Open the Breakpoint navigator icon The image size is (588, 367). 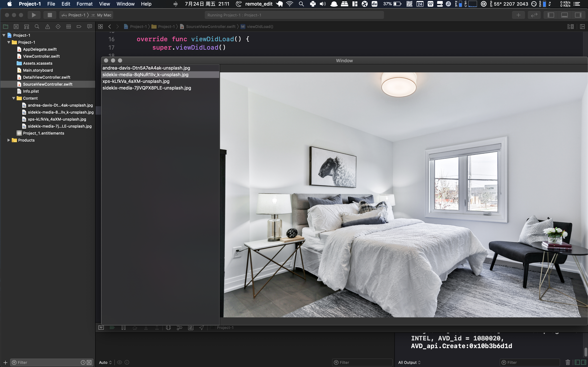tap(79, 26)
